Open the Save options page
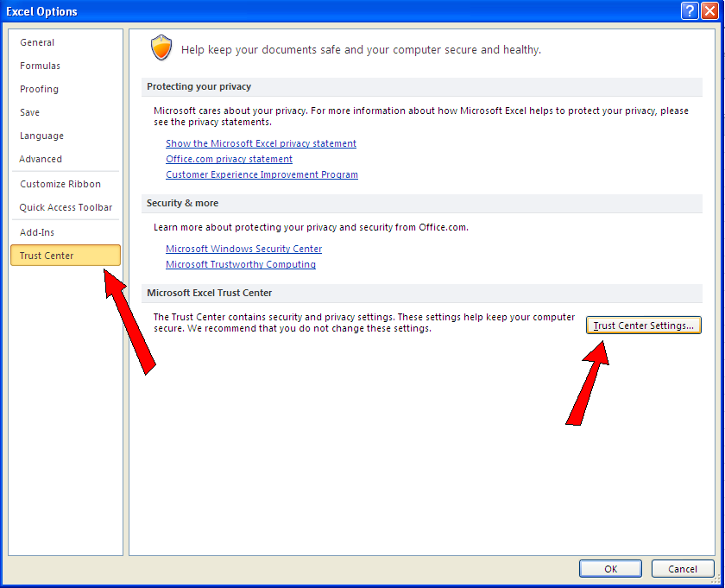This screenshot has height=588, width=725. (29, 112)
